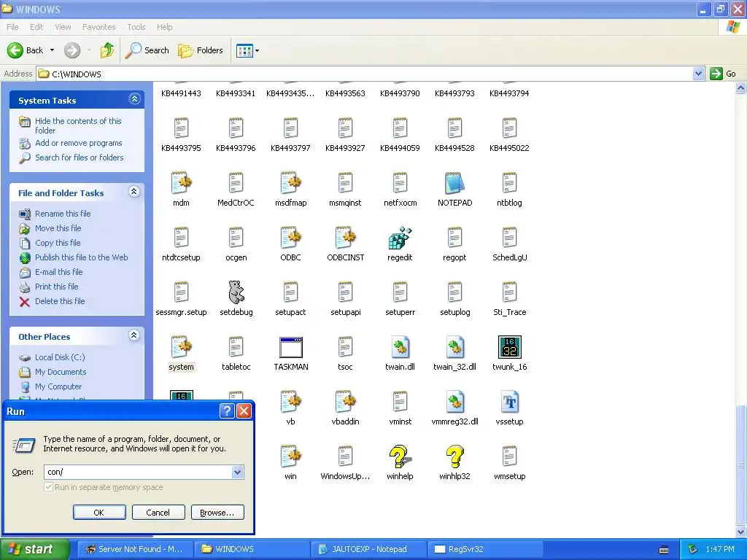Screen dimensions: 747x560
Task: Select the setupapi log file
Action: (345, 292)
